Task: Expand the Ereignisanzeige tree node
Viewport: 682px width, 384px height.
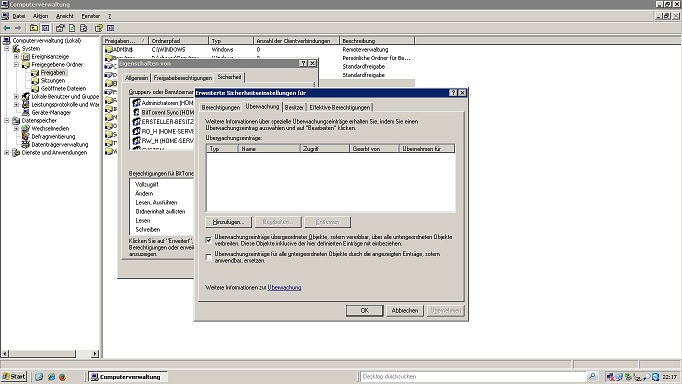Action: 17,57
